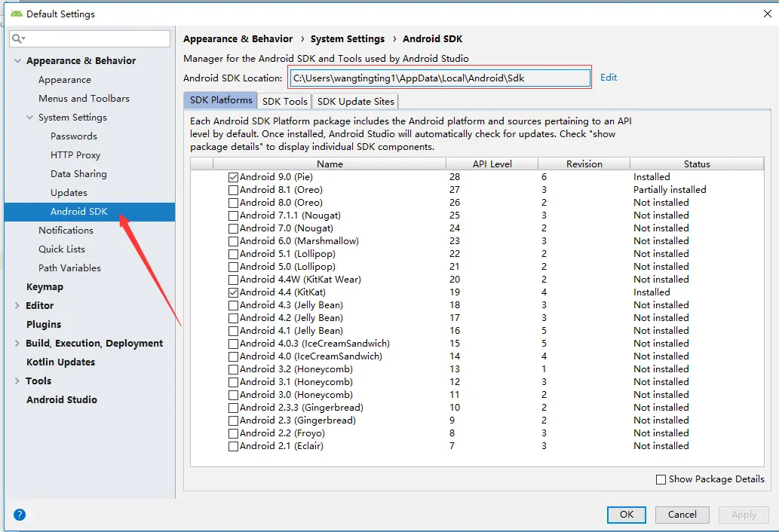This screenshot has width=779, height=532.
Task: Switch to SDK Tools tab
Action: (x=284, y=101)
